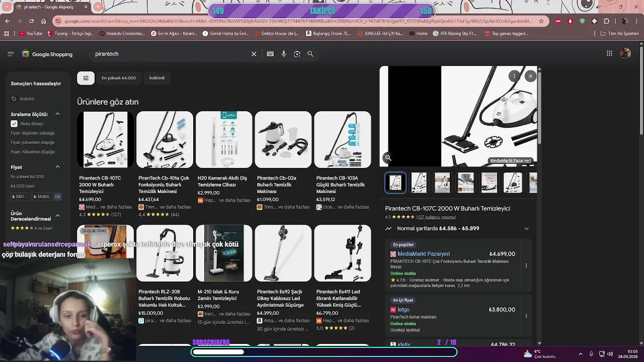Go to browser home page

coord(44,21)
